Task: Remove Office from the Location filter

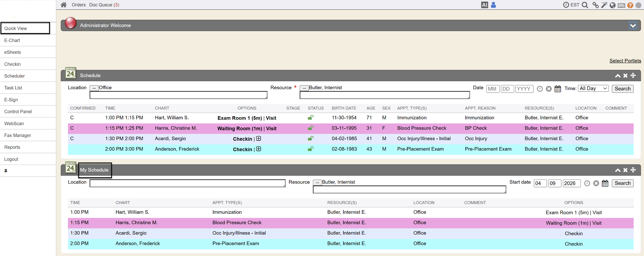Action: pos(94,88)
